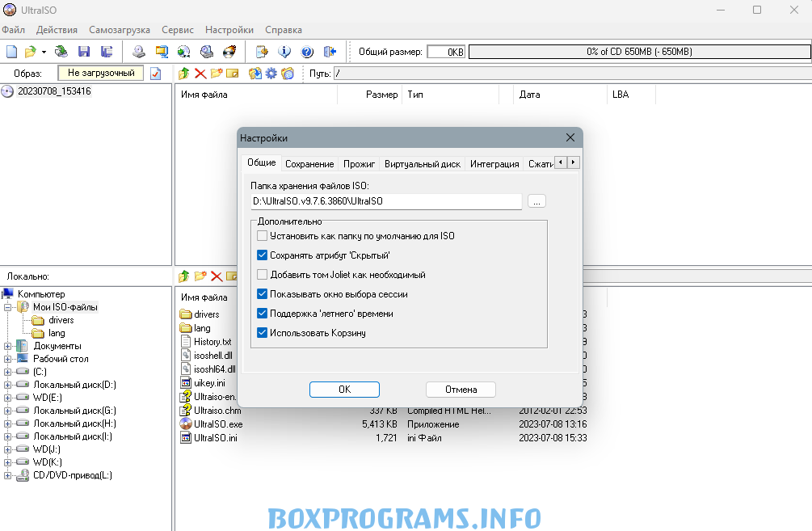Image resolution: width=812 pixels, height=531 pixels.
Task: Open the Справка menu
Action: (x=284, y=30)
